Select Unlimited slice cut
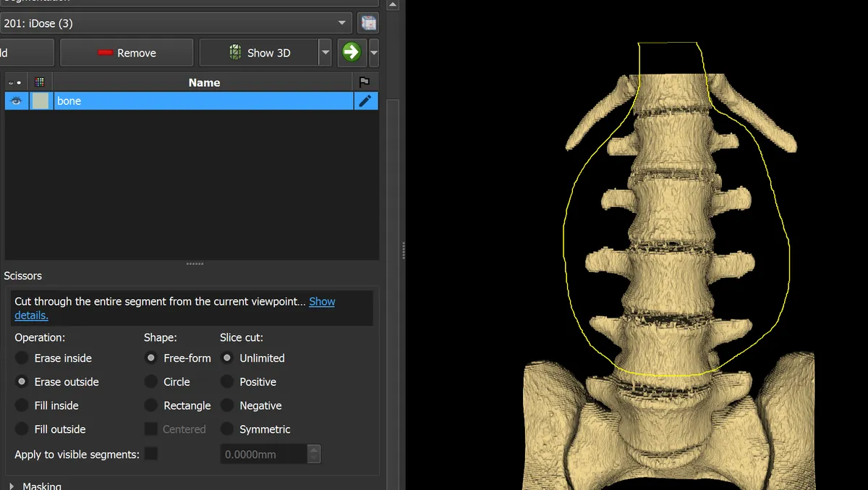868x490 pixels. tap(252, 358)
